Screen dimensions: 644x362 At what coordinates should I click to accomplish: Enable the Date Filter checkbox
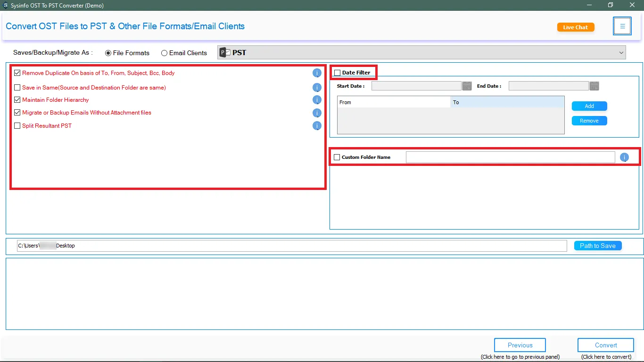click(337, 73)
